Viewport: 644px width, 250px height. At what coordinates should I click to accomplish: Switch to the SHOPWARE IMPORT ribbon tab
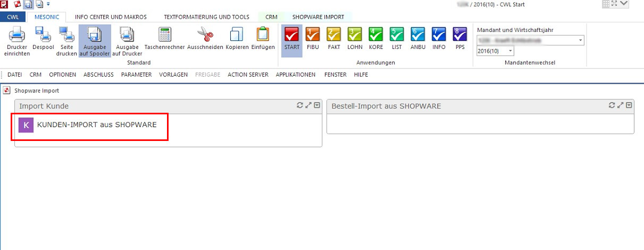[x=318, y=17]
